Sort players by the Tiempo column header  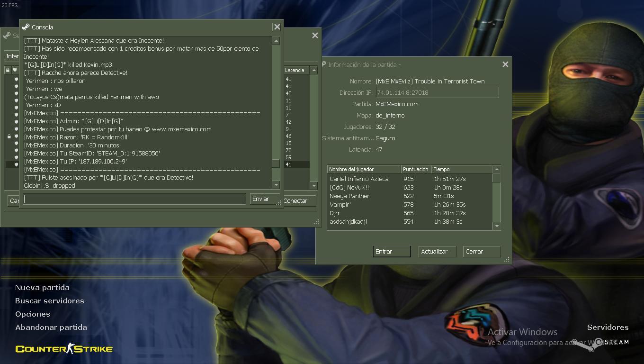462,169
